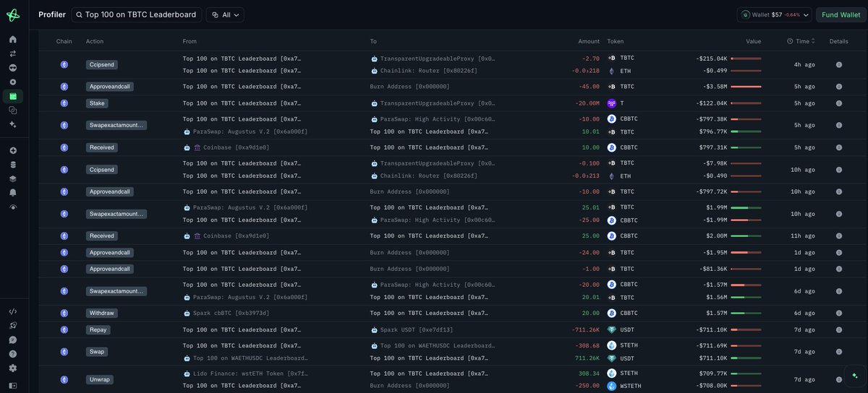The image size is (868, 393).
Task: Click the Withdraw action badge
Action: (x=101, y=314)
